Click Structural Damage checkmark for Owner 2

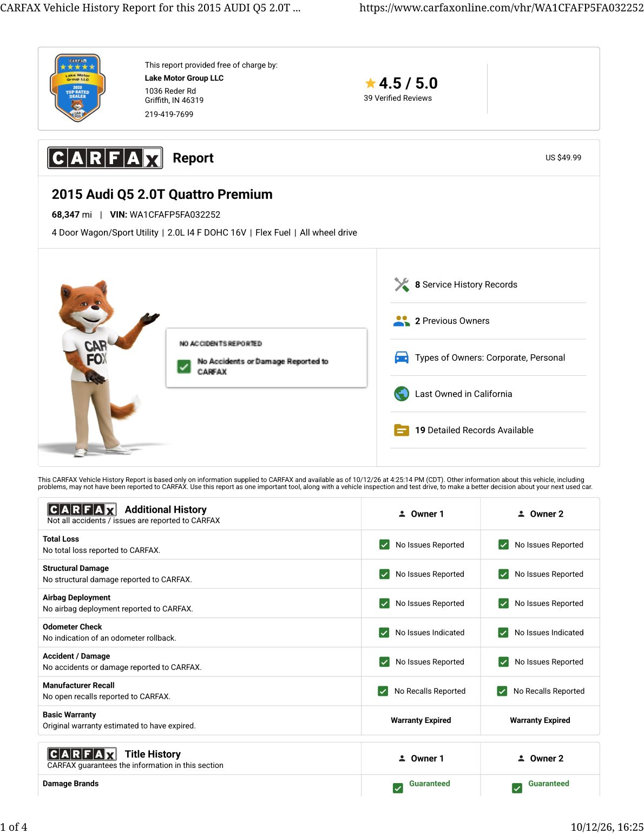coord(503,574)
